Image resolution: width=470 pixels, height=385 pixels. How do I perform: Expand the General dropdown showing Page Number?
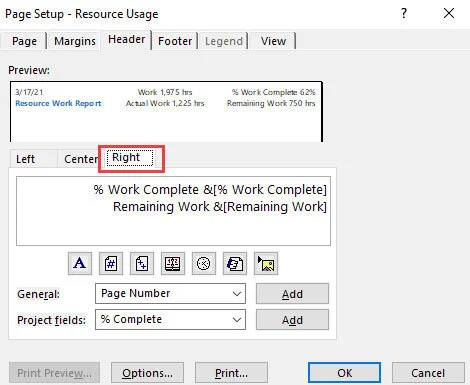(170, 293)
